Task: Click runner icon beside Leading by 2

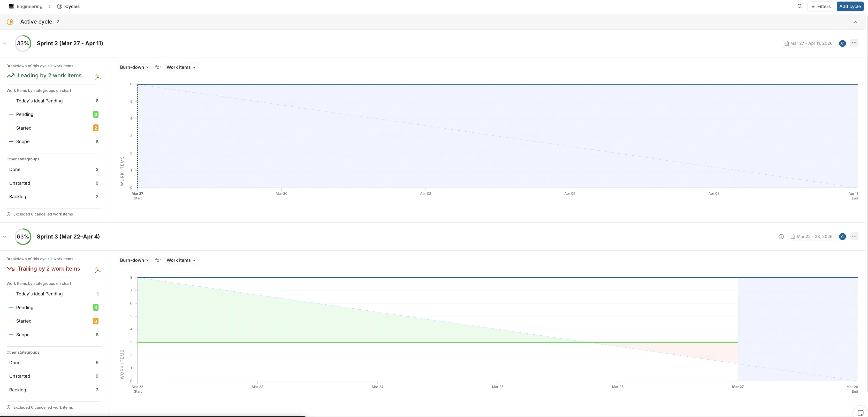Action: [x=97, y=77]
